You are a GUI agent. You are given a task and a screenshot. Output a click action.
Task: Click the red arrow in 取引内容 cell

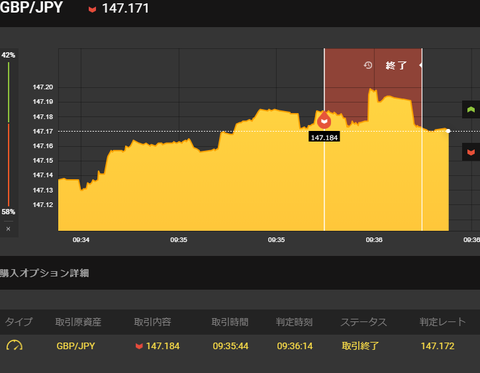coord(139,346)
